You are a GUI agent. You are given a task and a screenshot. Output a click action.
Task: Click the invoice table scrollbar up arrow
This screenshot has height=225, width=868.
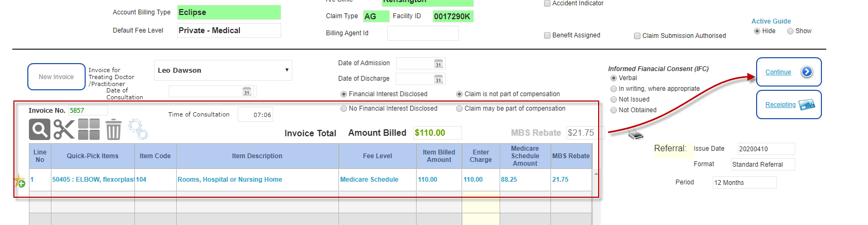596,173
